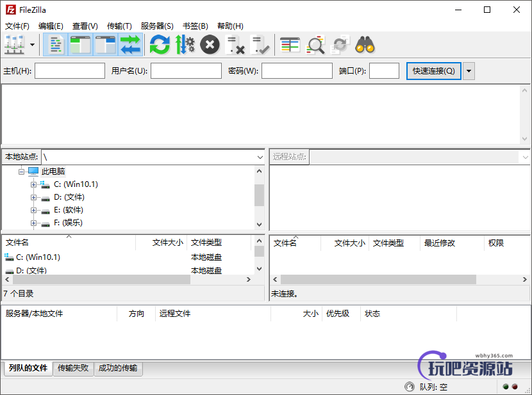
Task: Open the 文件(F) menu
Action: point(17,26)
